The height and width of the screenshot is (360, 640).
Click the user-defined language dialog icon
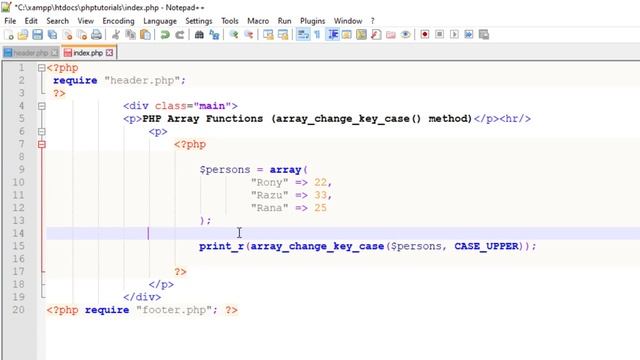tap(347, 35)
